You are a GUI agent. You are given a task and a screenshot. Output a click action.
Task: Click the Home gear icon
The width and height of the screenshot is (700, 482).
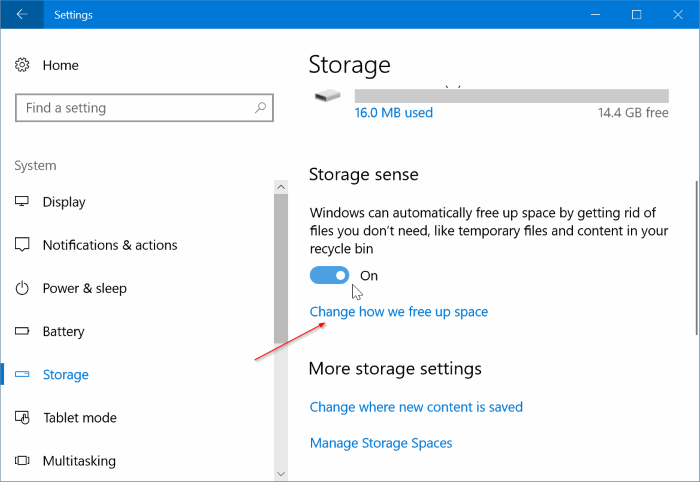tap(22, 65)
